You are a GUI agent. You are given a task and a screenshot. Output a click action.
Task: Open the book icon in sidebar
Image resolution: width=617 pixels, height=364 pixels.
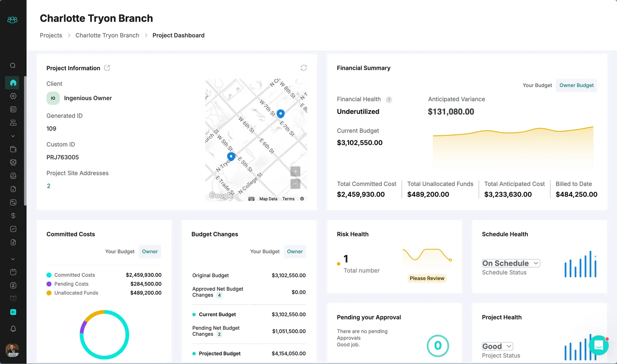pos(13,298)
